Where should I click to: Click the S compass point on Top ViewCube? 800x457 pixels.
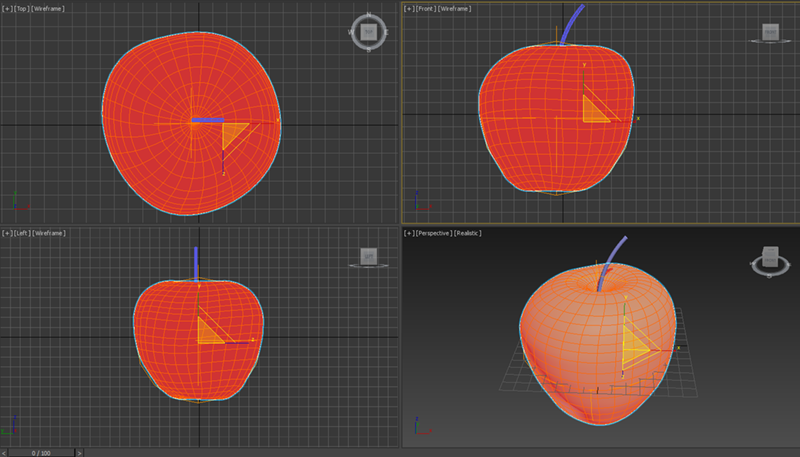tap(368, 49)
